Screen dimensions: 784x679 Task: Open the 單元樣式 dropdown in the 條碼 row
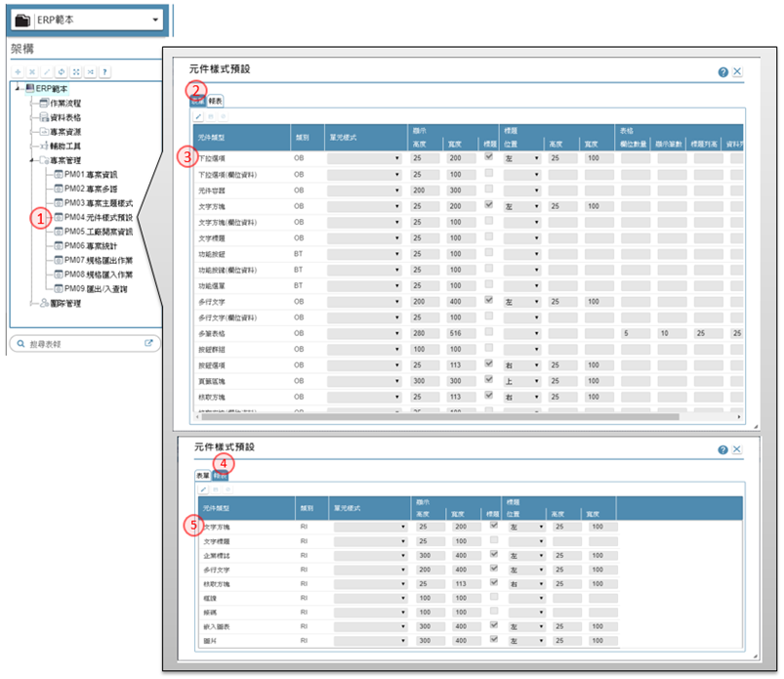[x=370, y=613]
